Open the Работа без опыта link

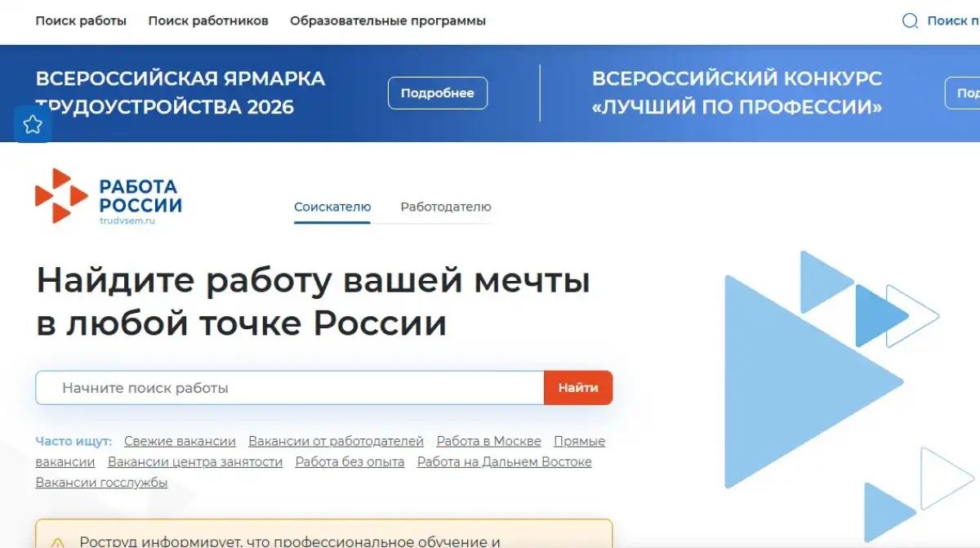click(x=350, y=461)
